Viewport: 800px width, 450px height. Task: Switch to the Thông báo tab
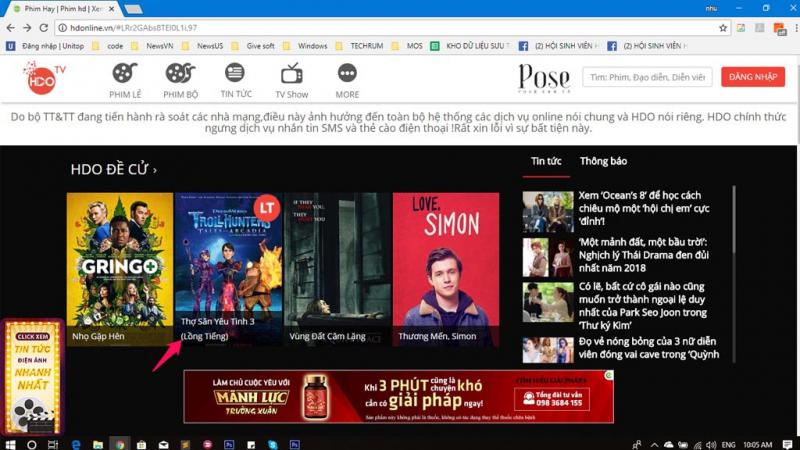coord(603,161)
